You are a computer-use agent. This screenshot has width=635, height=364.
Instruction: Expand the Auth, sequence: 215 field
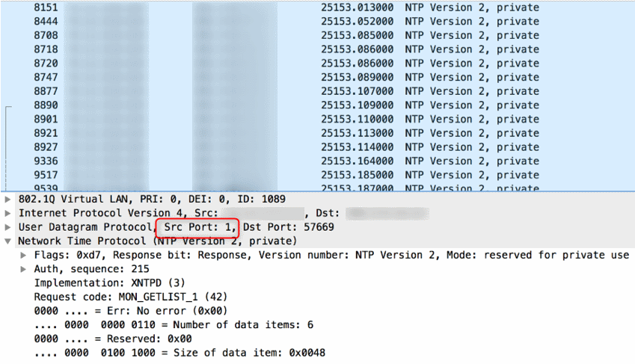click(23, 269)
